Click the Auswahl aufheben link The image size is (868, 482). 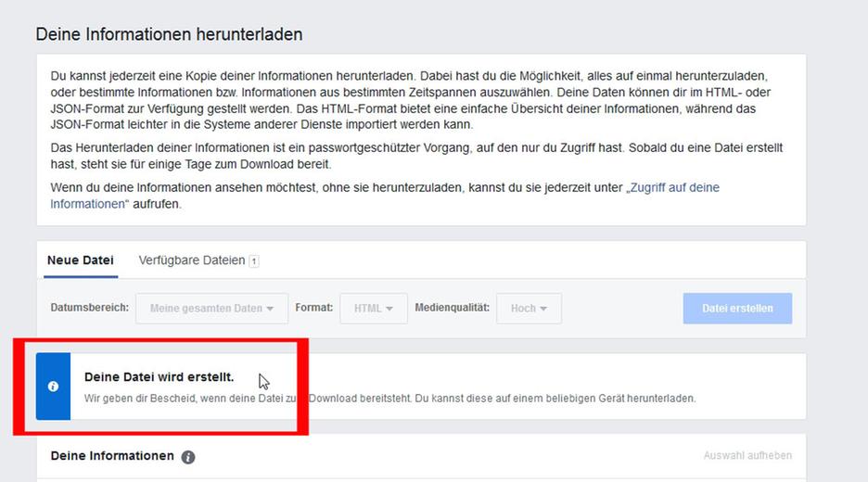tap(747, 455)
